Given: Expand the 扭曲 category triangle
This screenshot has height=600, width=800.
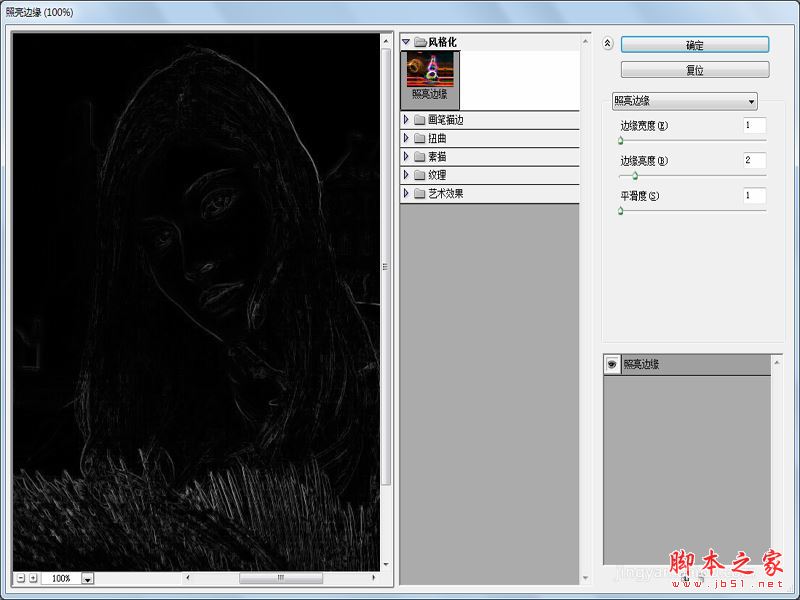Looking at the screenshot, I should [406, 139].
